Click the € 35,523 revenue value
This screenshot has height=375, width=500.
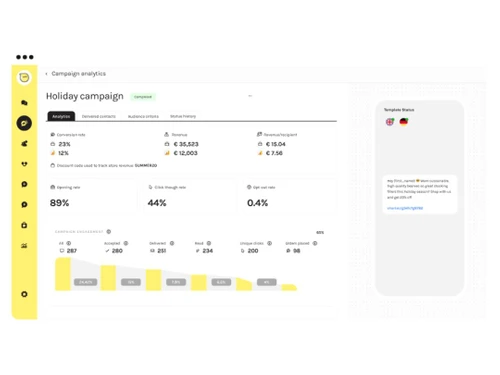(186, 144)
